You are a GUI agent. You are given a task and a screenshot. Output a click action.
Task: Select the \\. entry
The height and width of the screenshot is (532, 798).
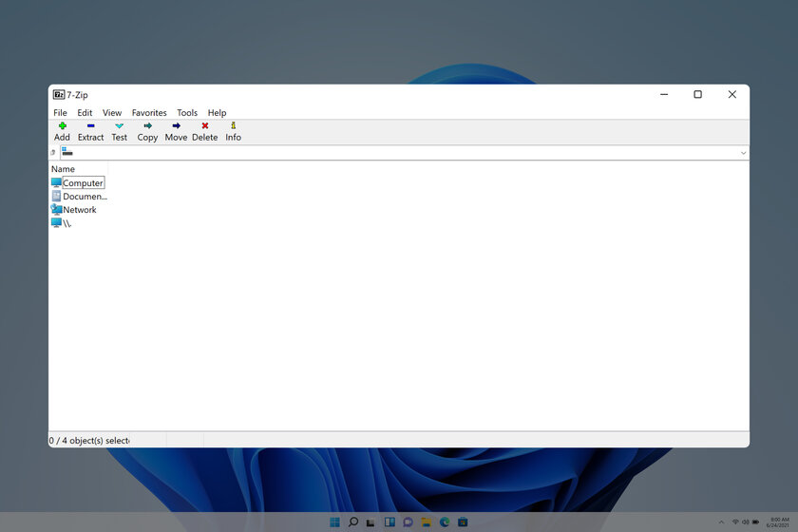(x=67, y=223)
